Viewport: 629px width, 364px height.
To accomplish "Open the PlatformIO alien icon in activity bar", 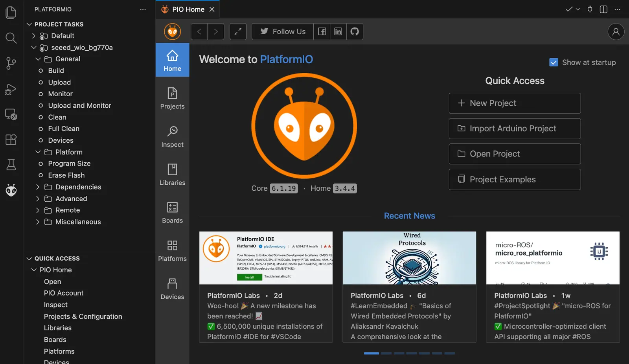I will [11, 191].
